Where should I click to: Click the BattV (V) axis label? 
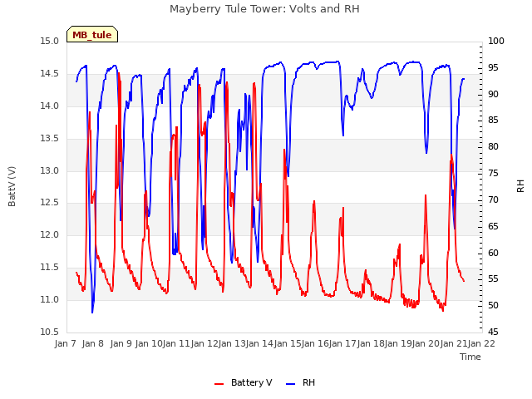pos(12,186)
